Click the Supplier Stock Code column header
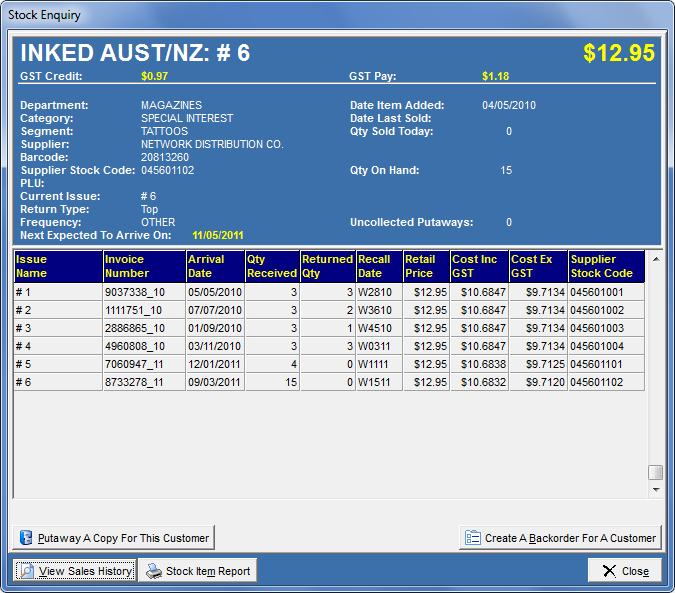Image resolution: width=675 pixels, height=593 pixels. pyautogui.click(x=606, y=266)
